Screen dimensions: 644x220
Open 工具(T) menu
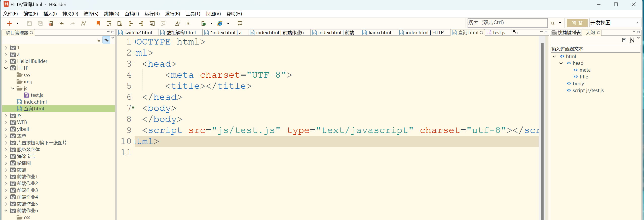click(193, 14)
